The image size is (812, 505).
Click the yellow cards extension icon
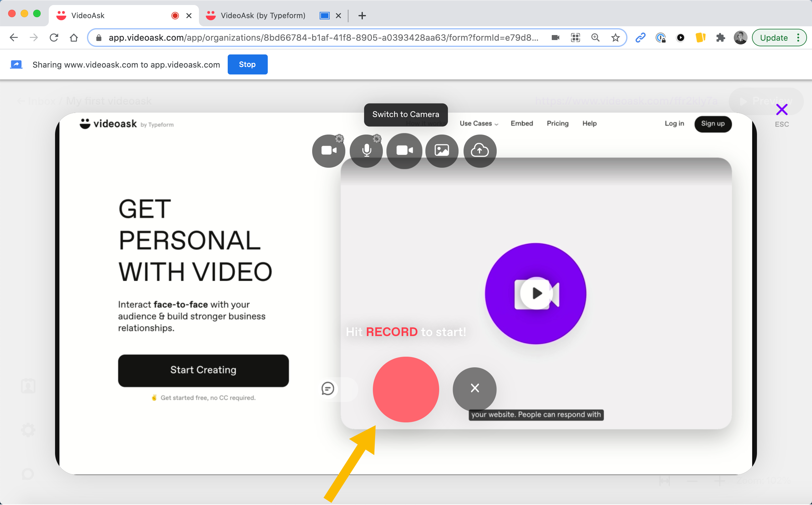pos(700,38)
